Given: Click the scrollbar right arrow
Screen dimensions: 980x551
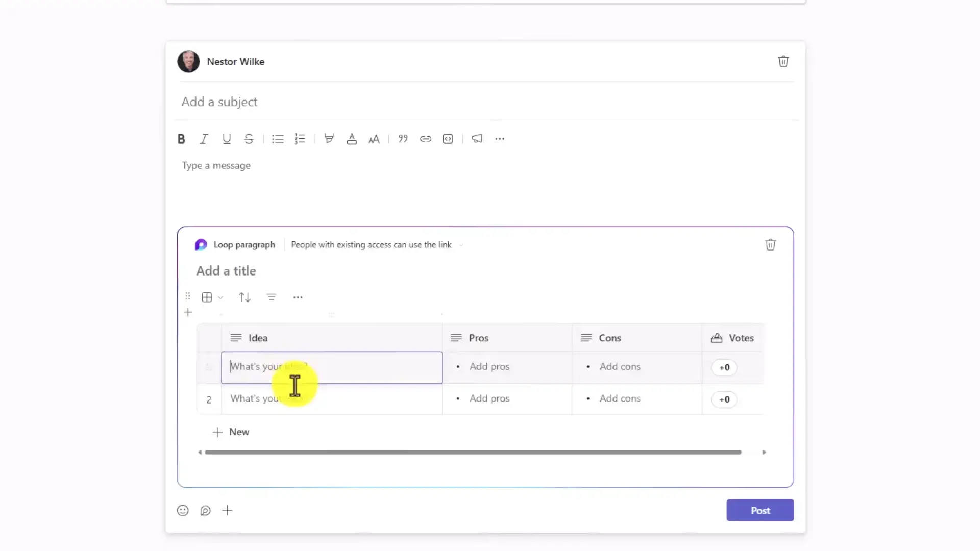Looking at the screenshot, I should 764,453.
